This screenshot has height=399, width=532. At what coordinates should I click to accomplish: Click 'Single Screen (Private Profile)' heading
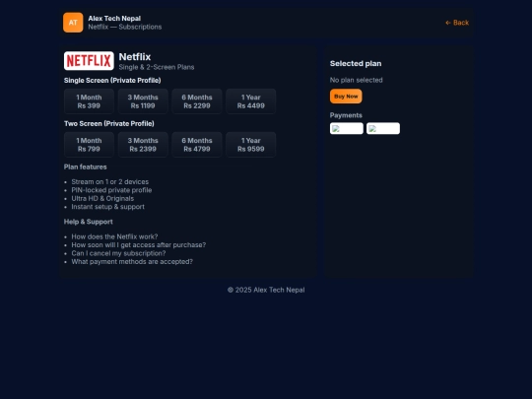pyautogui.click(x=112, y=81)
